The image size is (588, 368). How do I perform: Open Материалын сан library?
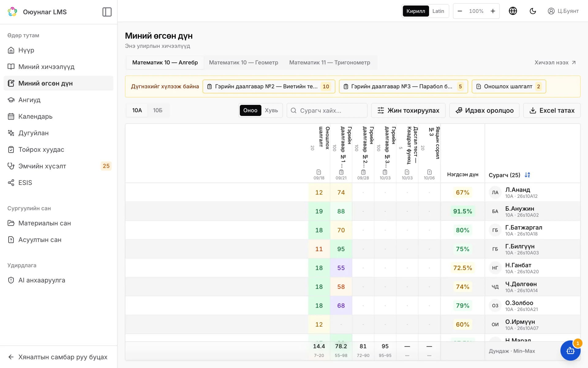tap(58, 223)
